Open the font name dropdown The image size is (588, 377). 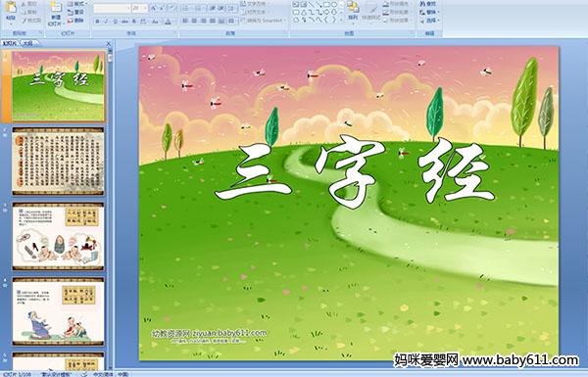click(128, 8)
